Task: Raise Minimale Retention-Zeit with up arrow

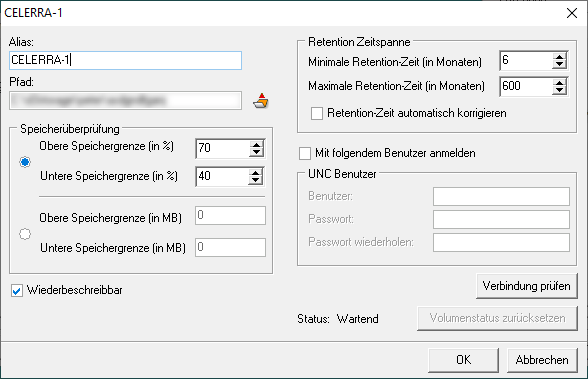Action: coord(559,57)
